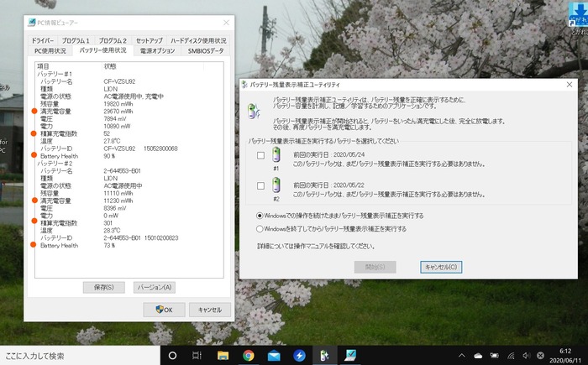
Task: Open the blue lightning app on taskbar
Action: click(299, 355)
